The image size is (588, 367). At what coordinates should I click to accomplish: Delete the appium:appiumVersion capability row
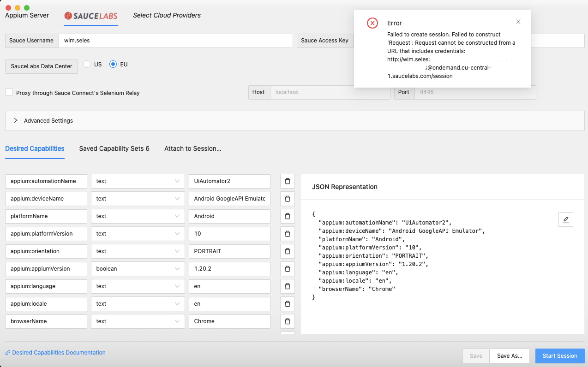pyautogui.click(x=287, y=269)
